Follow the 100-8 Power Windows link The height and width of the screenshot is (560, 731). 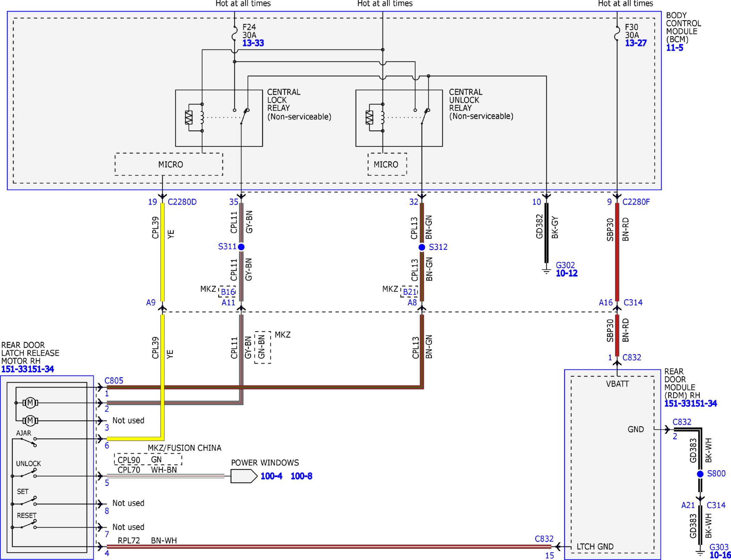click(301, 476)
